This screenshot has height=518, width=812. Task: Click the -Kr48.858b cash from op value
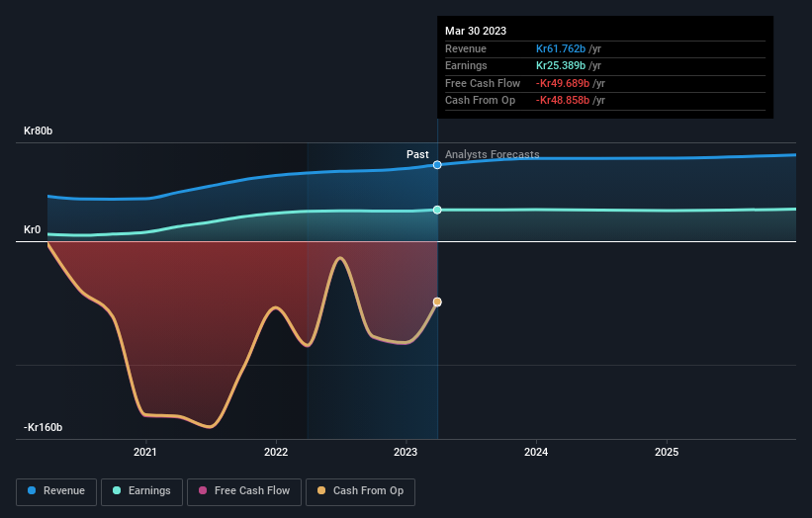click(x=563, y=101)
